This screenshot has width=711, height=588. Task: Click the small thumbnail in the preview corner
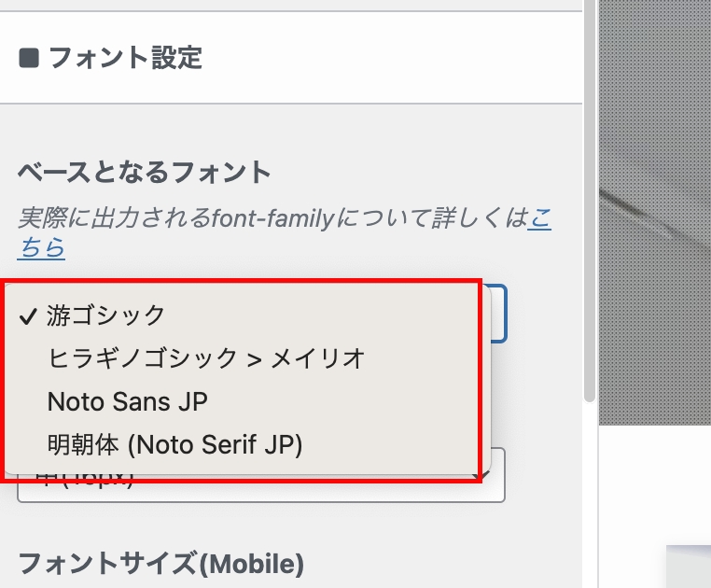coord(689,567)
